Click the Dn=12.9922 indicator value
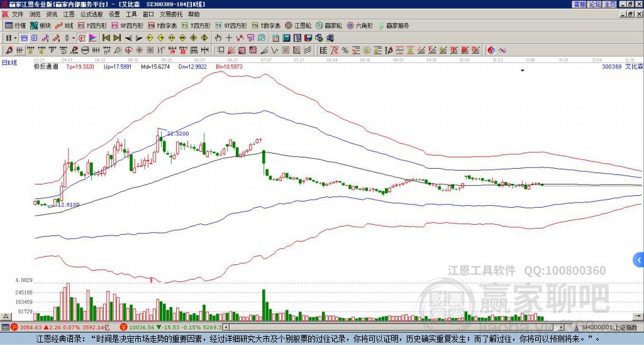This screenshot has height=345, width=644. coord(192,66)
